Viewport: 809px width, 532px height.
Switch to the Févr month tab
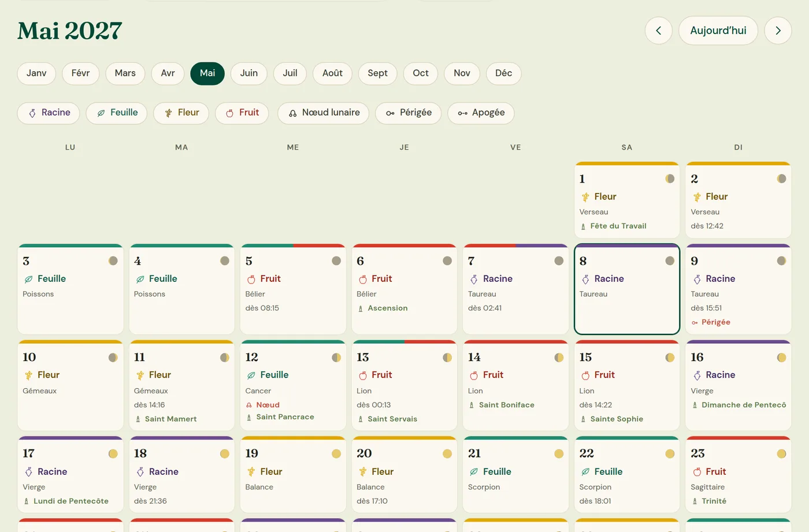coord(80,73)
